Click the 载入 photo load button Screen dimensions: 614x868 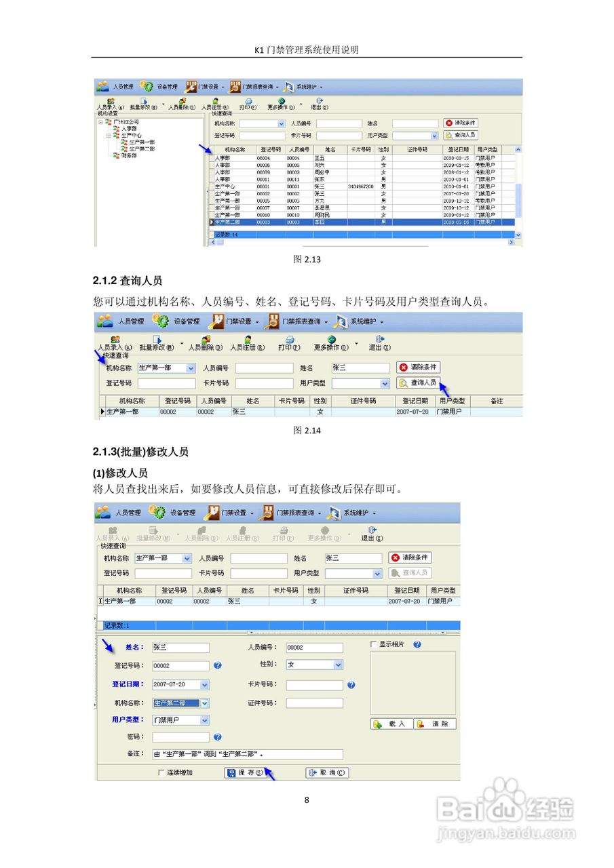tap(391, 724)
